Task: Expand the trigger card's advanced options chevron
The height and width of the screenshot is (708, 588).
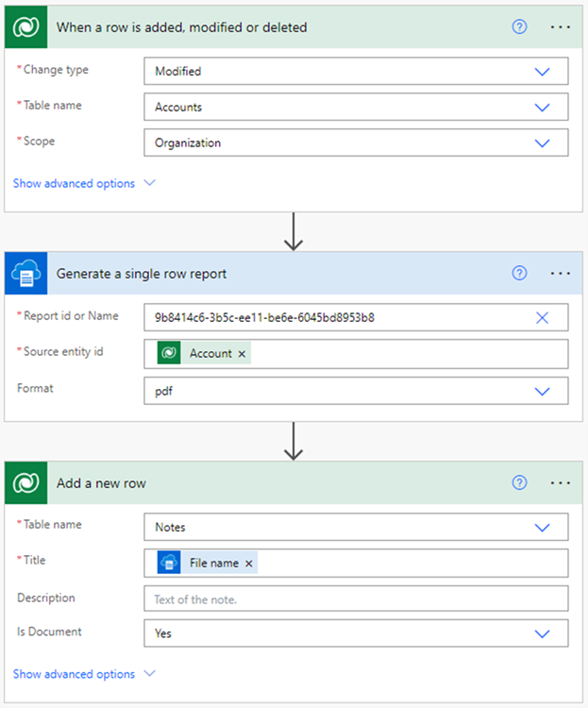Action: (x=149, y=183)
